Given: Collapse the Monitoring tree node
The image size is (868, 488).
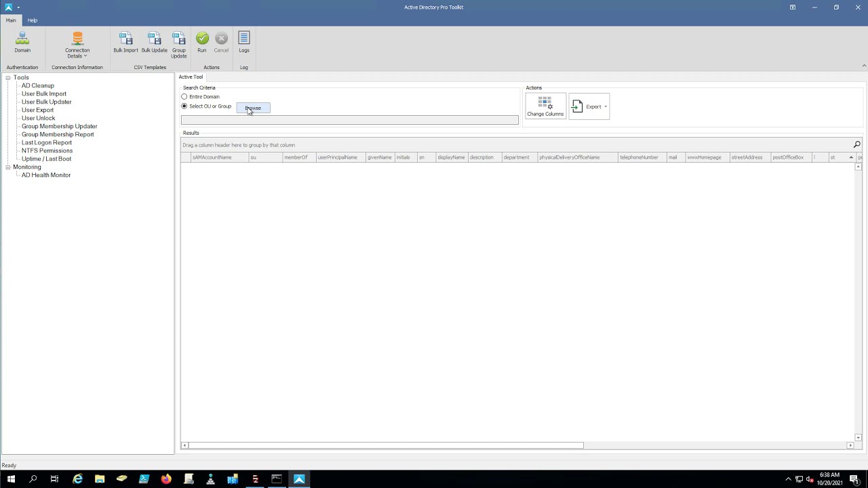Looking at the screenshot, I should tap(8, 167).
